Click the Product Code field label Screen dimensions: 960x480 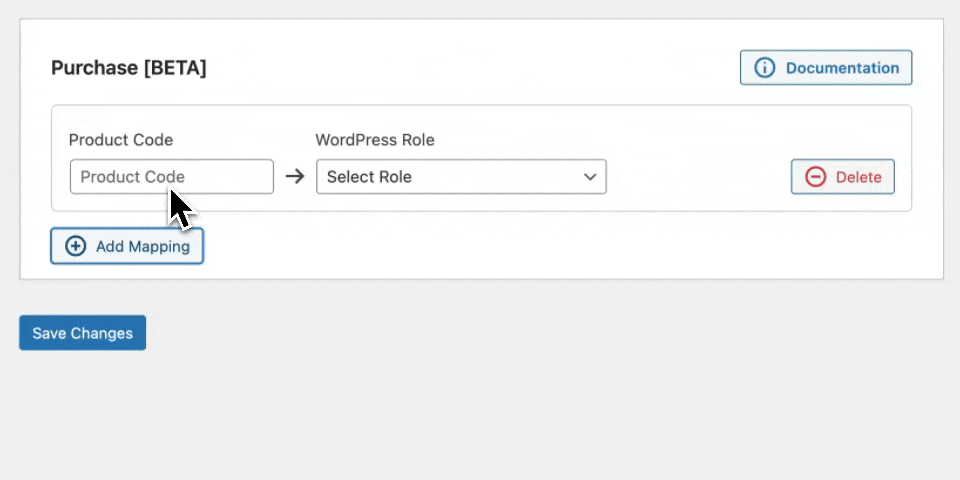click(120, 140)
